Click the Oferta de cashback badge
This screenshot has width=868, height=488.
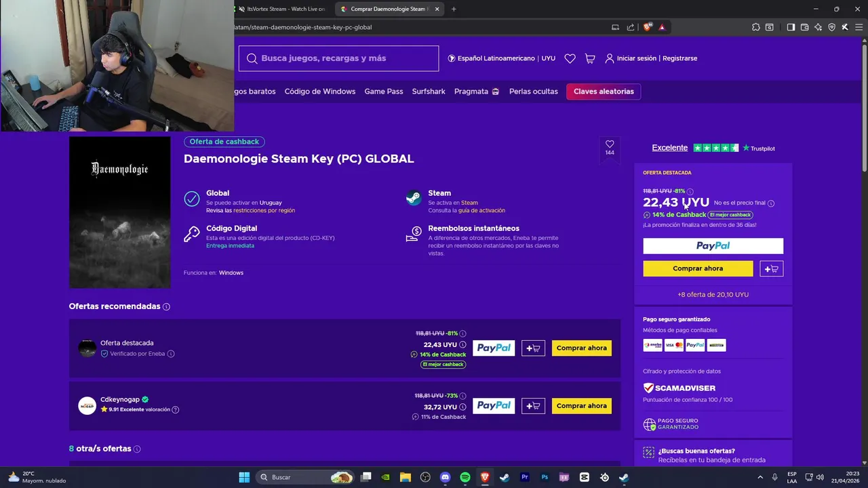click(x=224, y=142)
